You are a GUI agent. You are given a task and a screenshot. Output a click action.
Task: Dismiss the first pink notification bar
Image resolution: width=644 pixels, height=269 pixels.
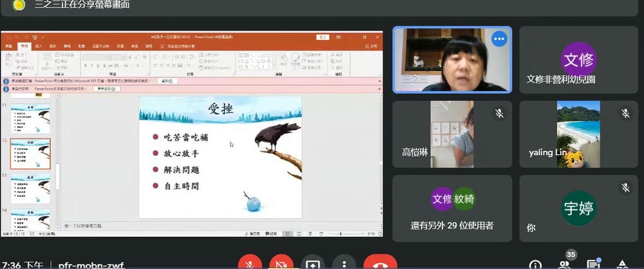coord(379,81)
